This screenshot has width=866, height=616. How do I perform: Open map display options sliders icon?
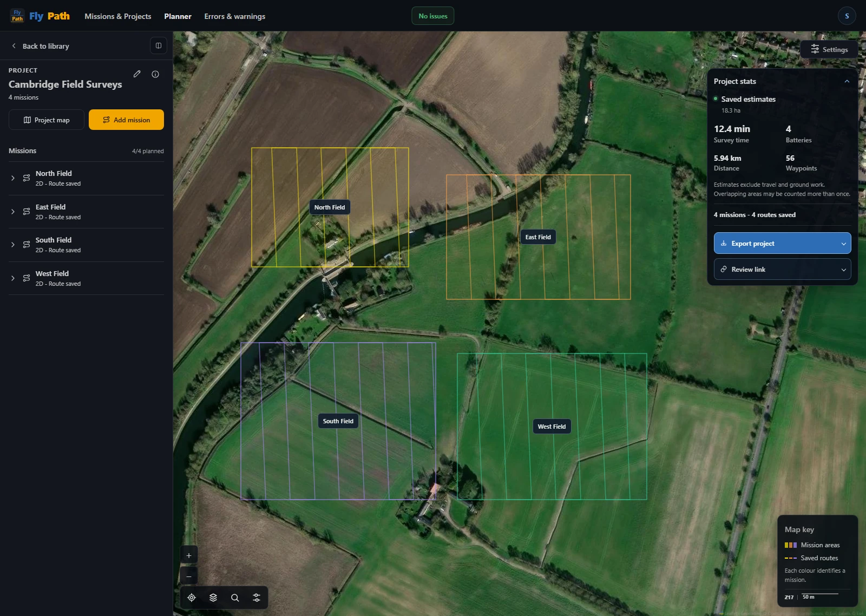point(257,598)
